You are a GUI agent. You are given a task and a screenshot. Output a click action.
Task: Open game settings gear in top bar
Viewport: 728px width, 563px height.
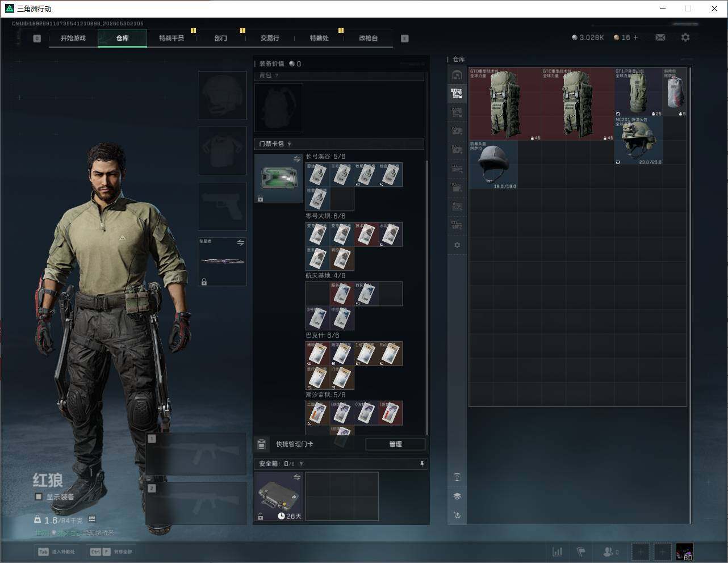[x=685, y=37]
